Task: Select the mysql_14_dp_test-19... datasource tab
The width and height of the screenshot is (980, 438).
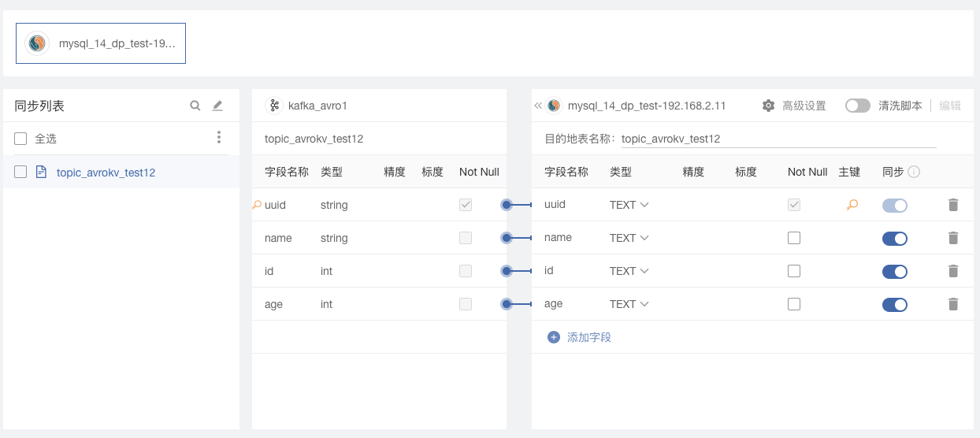Action: 101,43
